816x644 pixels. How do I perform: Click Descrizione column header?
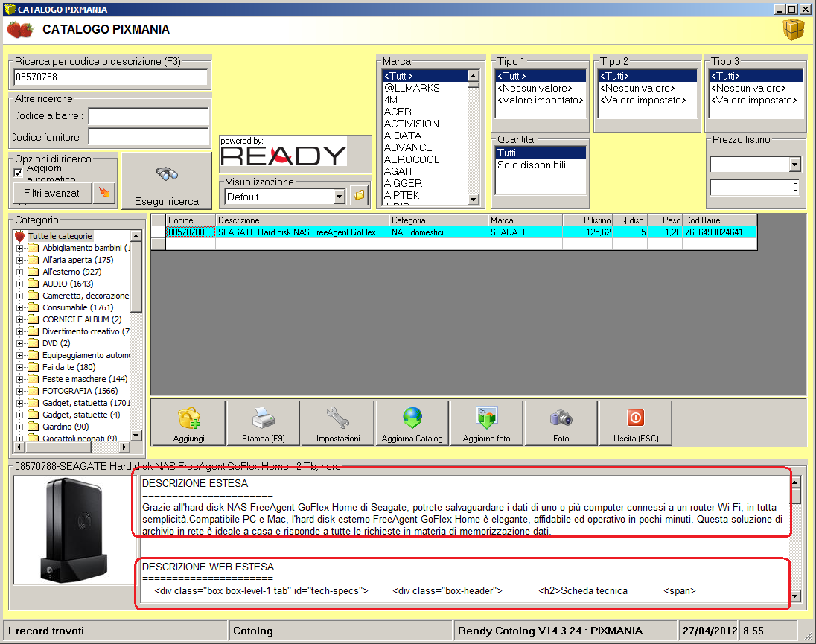302,220
